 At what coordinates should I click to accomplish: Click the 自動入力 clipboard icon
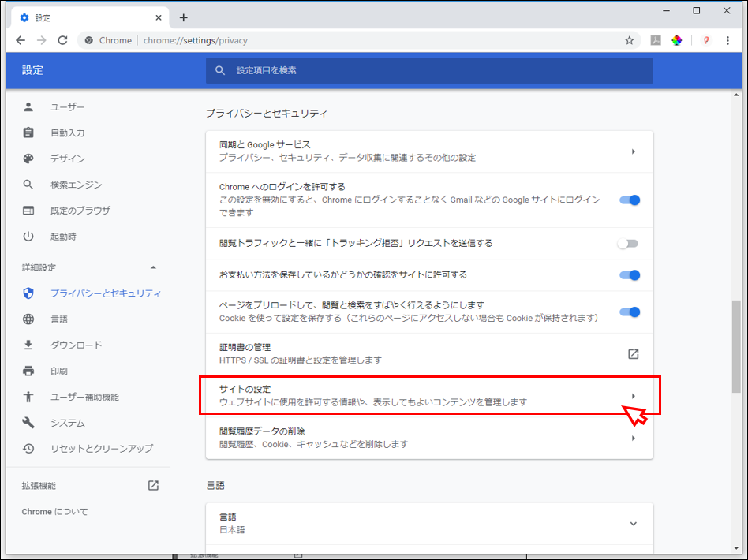tap(28, 133)
